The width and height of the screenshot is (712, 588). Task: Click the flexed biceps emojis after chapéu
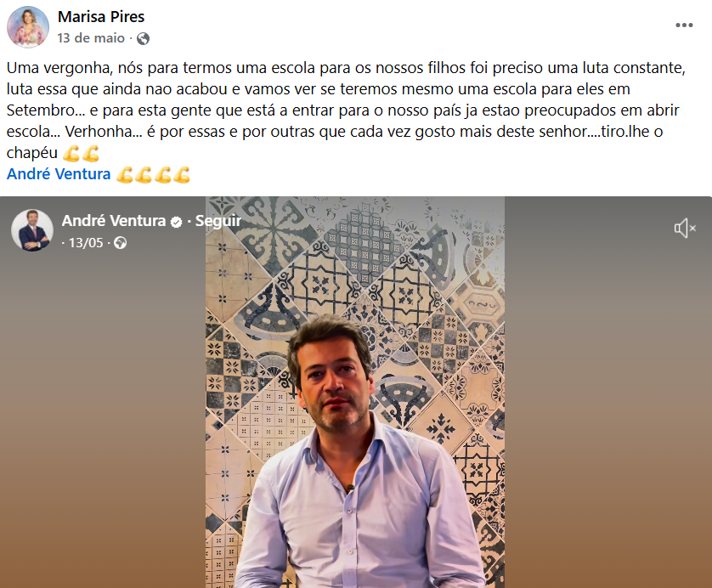click(x=81, y=154)
